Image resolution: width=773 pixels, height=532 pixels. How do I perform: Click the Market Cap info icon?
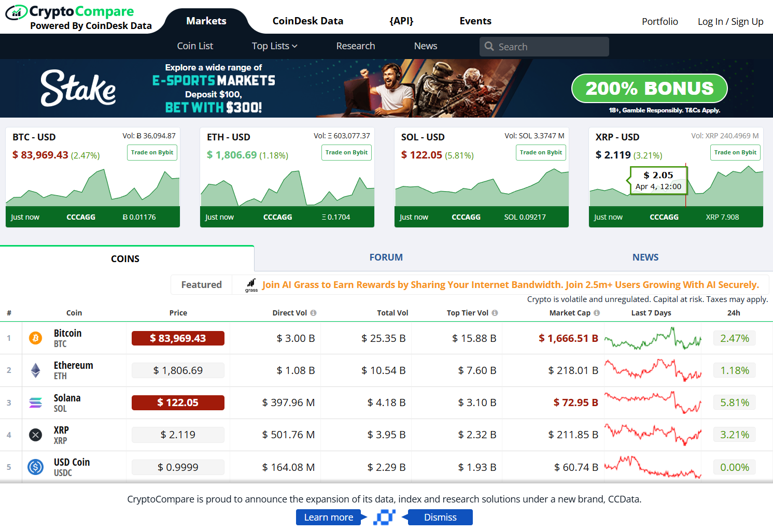(x=597, y=313)
